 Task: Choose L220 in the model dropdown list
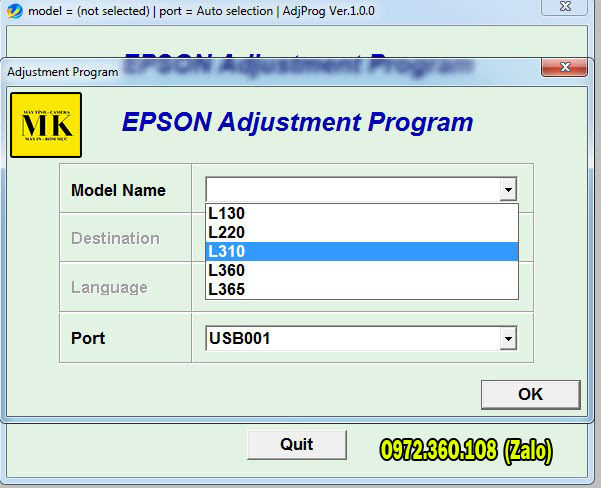point(362,232)
